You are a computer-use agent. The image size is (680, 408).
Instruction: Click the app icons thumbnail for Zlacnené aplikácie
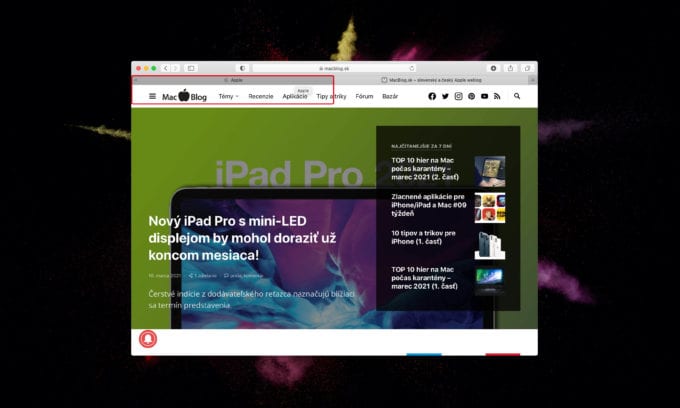click(490, 208)
